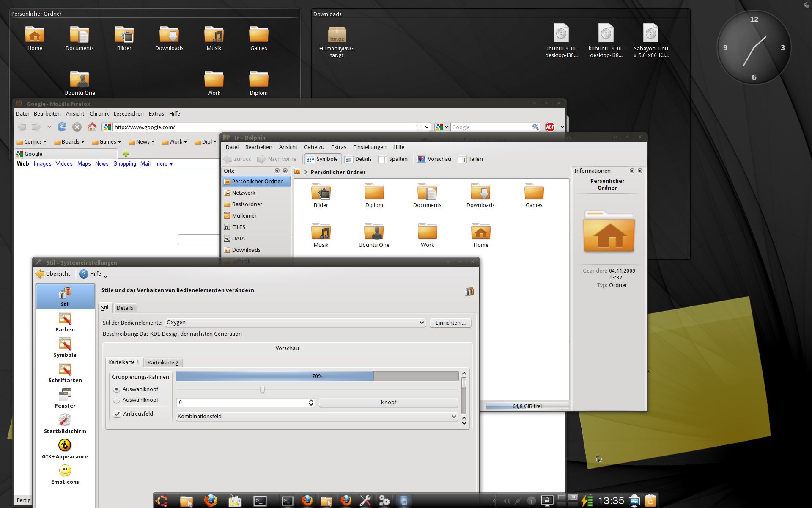Open Firefox history dropdown arrow beside forward
Screen dimensions: 812x508
tap(49, 127)
